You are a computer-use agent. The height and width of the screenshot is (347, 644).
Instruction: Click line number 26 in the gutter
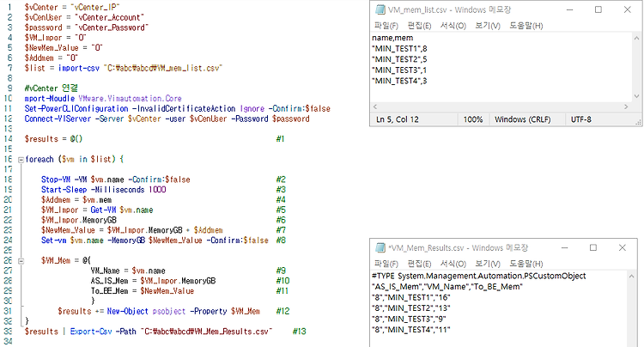coord(9,260)
